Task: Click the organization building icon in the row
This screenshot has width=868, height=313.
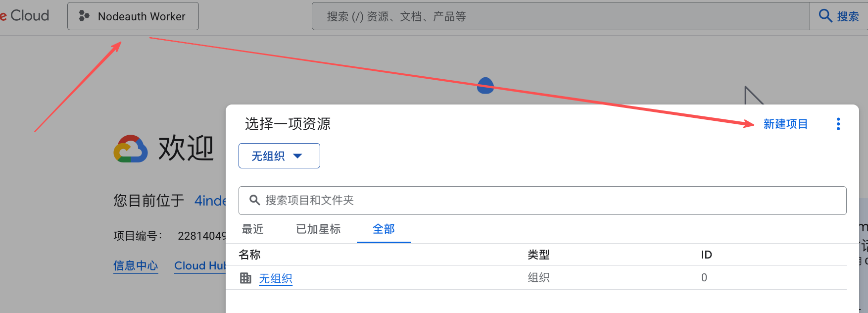Action: [245, 278]
